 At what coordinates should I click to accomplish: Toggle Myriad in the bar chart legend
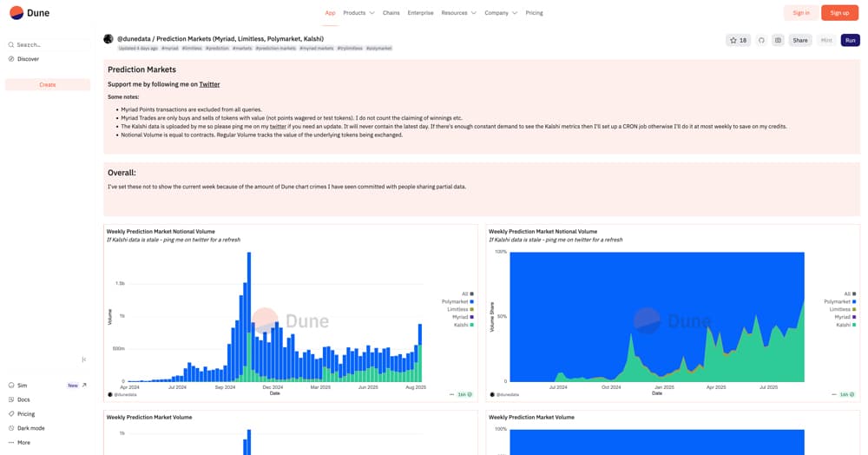(x=463, y=317)
